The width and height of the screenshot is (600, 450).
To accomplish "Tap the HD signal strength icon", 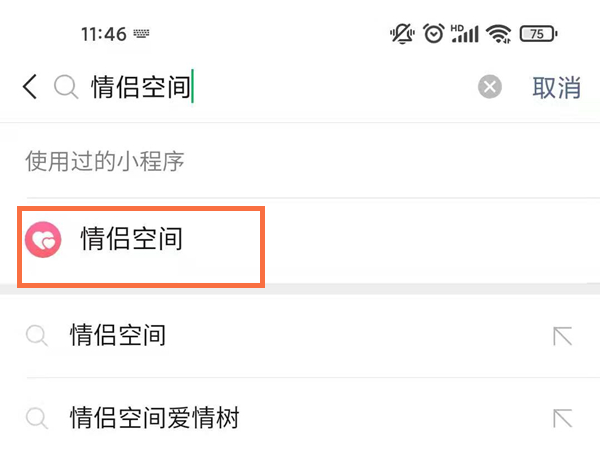I will [x=465, y=34].
